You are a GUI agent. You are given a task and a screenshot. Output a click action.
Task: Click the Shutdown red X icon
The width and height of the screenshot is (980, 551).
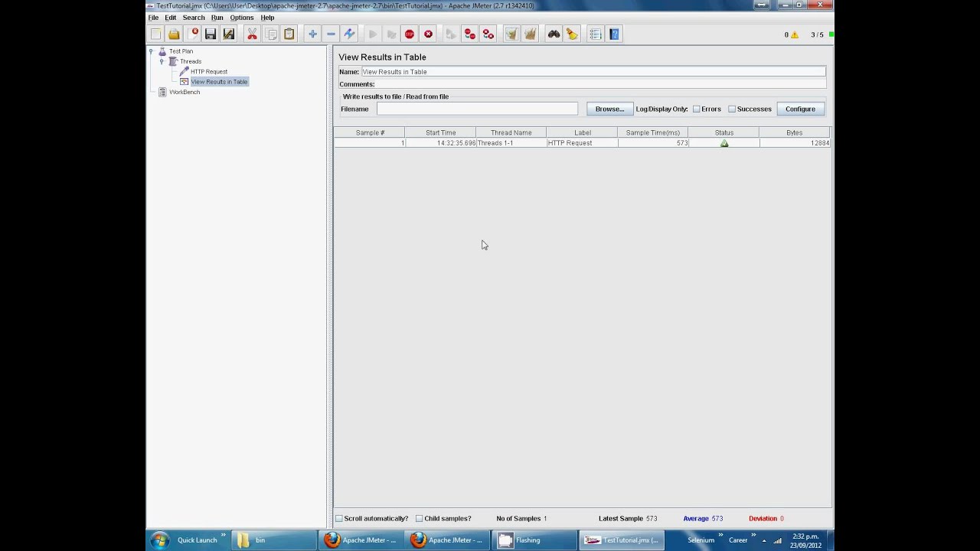pos(428,34)
